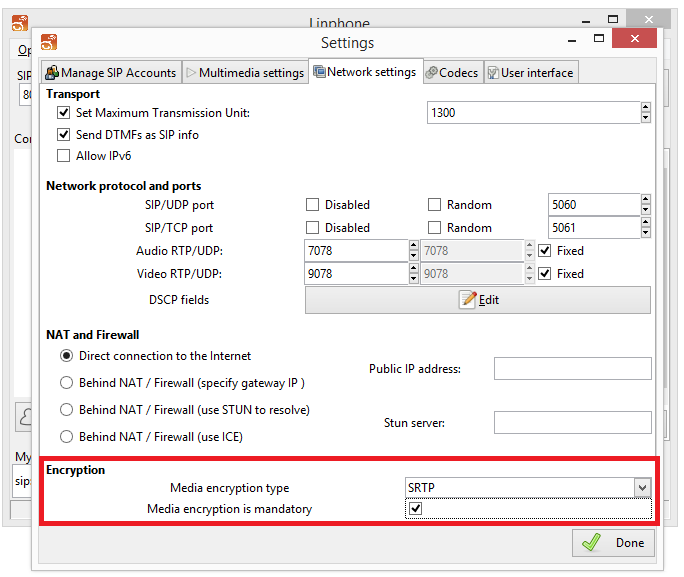Toggle Send DTMFs as SIP info
The width and height of the screenshot is (684, 577).
(x=64, y=135)
